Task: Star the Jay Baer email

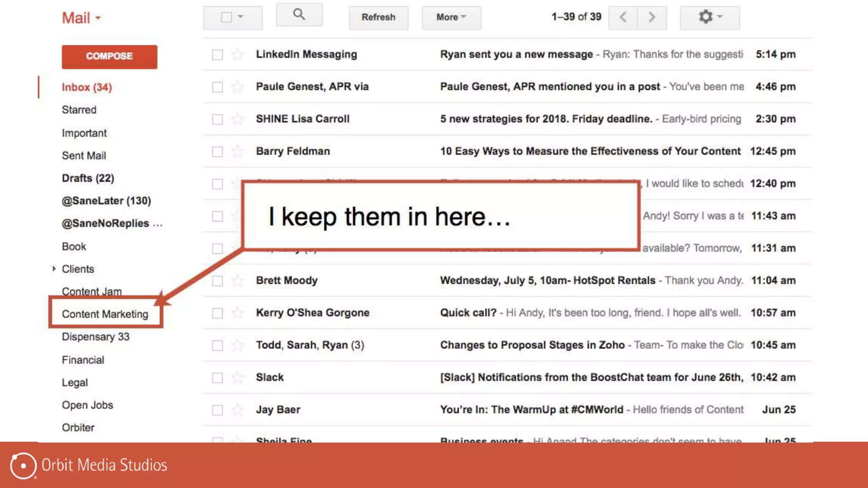Action: pyautogui.click(x=237, y=410)
